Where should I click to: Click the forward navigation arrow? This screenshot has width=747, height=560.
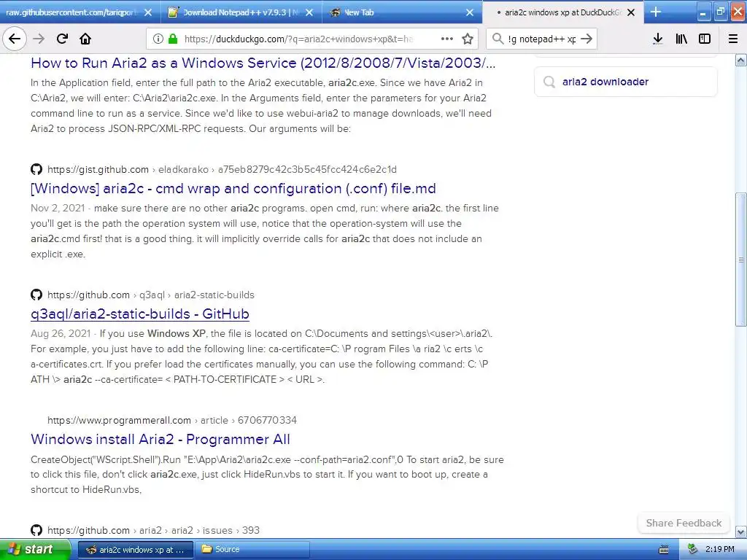(x=39, y=39)
